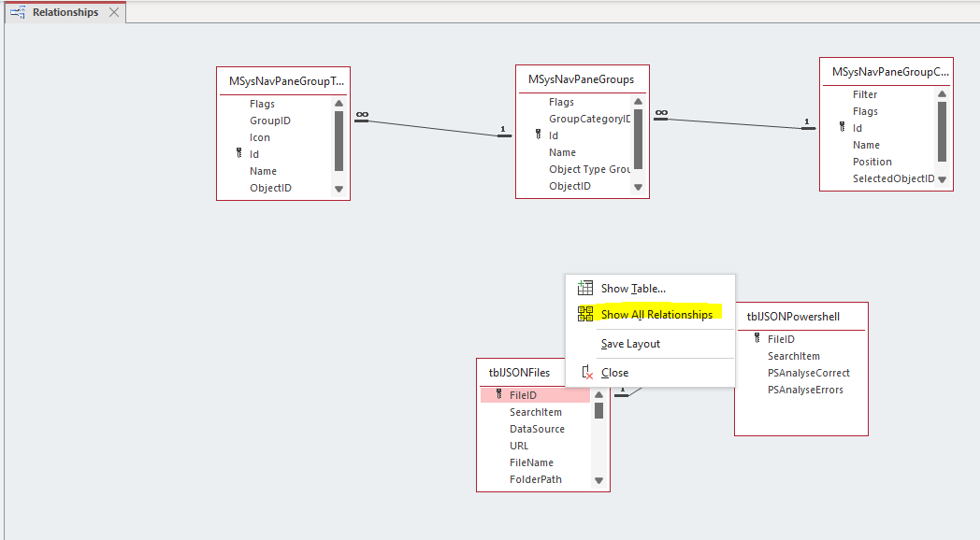This screenshot has width=980, height=540.
Task: Click the key icon in tblJSONFiles table
Action: pos(498,394)
